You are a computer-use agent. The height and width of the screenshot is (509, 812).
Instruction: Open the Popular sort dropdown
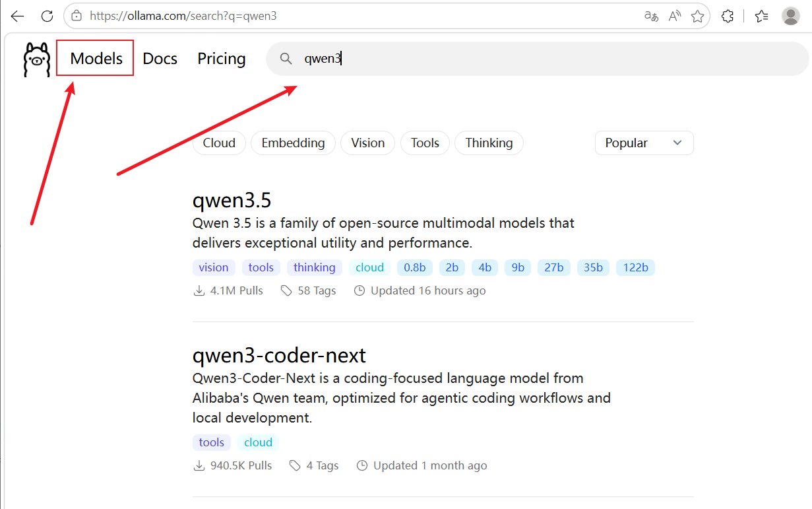(x=644, y=143)
